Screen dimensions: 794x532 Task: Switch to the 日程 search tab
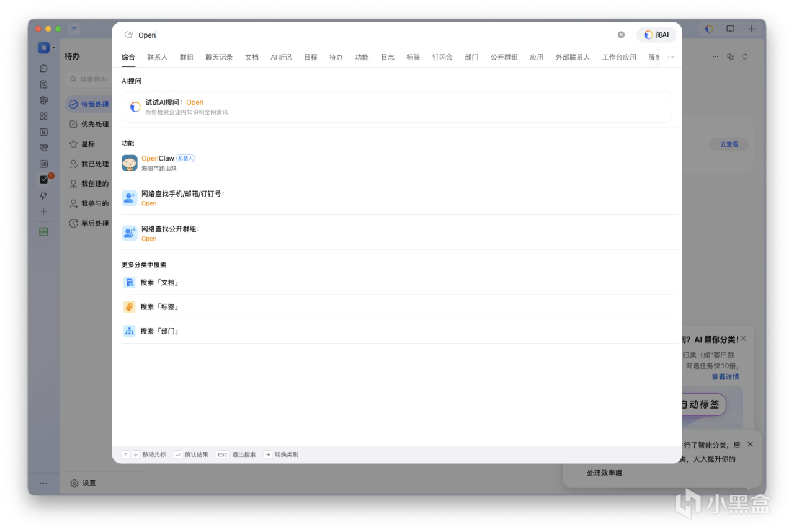[311, 57]
